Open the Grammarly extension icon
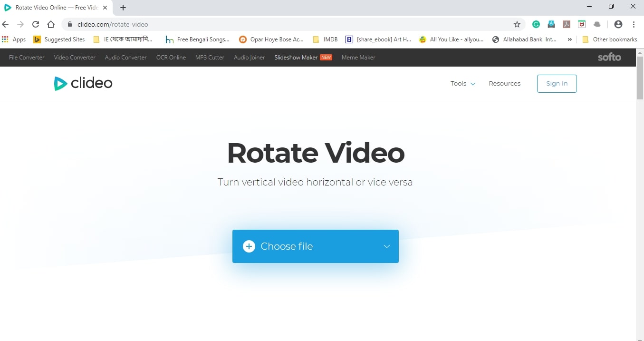Screen dimensions: 644x341 (x=536, y=24)
